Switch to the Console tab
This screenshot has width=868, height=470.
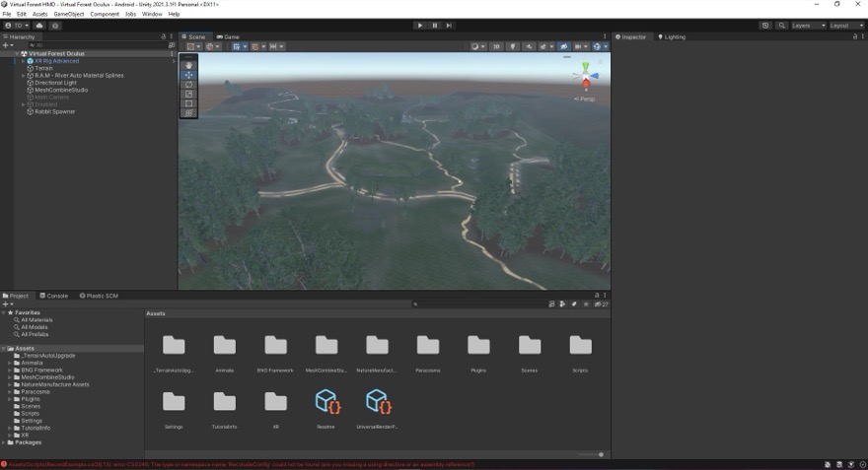tap(53, 296)
